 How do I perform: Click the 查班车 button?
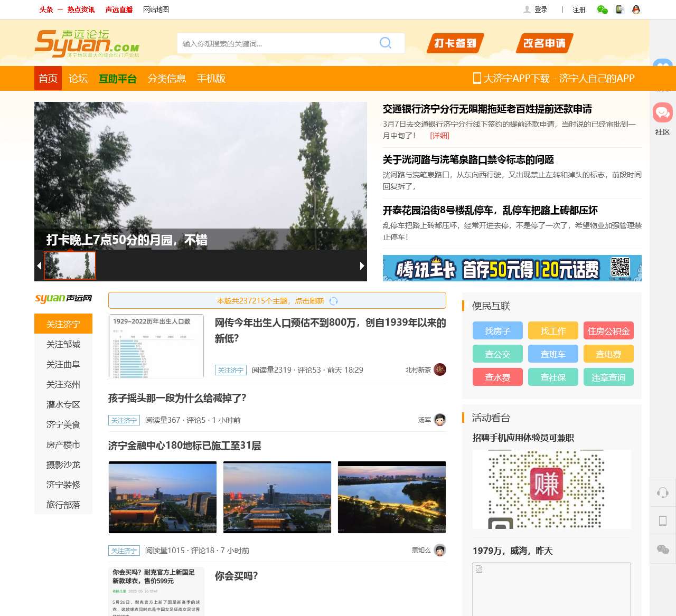(553, 354)
